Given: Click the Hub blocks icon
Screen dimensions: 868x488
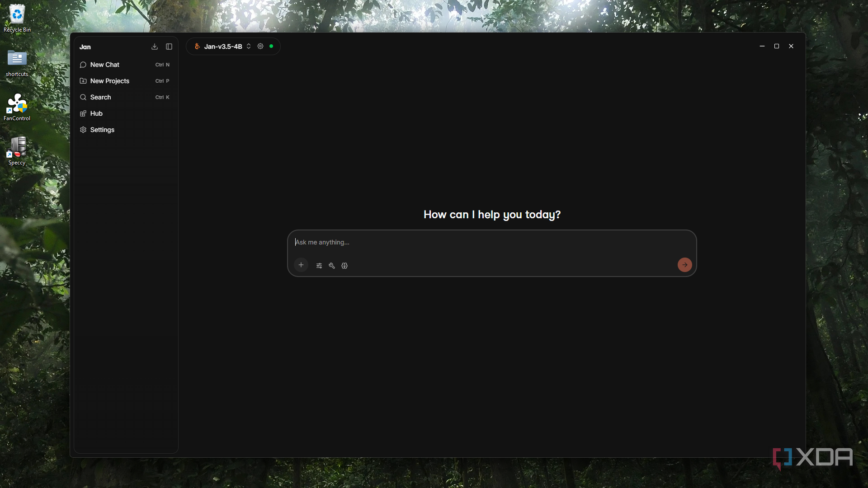Looking at the screenshot, I should point(83,113).
